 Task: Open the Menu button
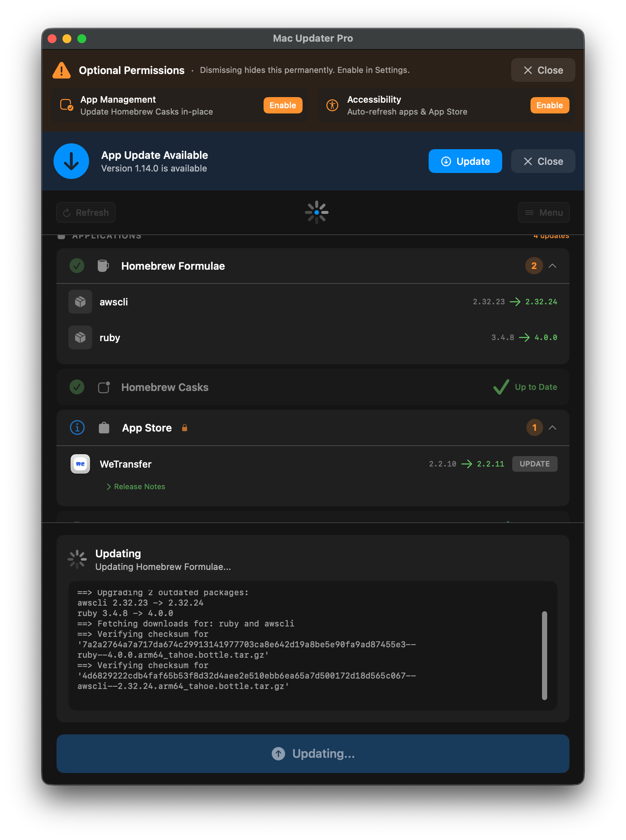pyautogui.click(x=544, y=212)
